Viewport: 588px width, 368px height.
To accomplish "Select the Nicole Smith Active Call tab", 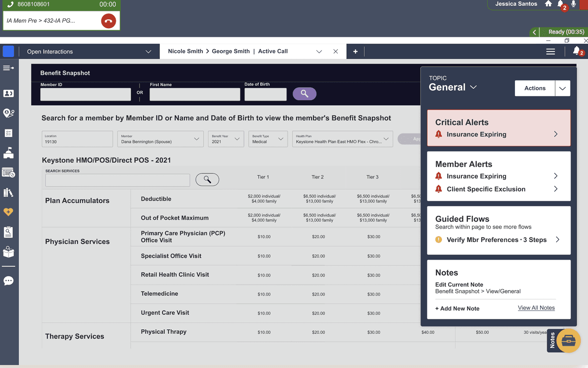I will click(x=227, y=51).
